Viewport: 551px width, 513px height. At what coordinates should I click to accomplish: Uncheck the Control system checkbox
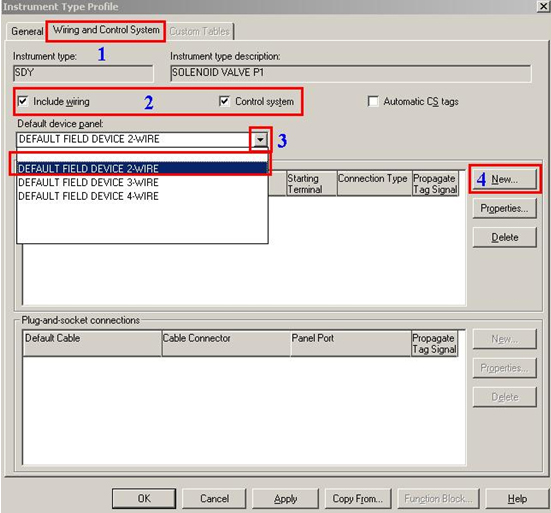click(x=224, y=101)
